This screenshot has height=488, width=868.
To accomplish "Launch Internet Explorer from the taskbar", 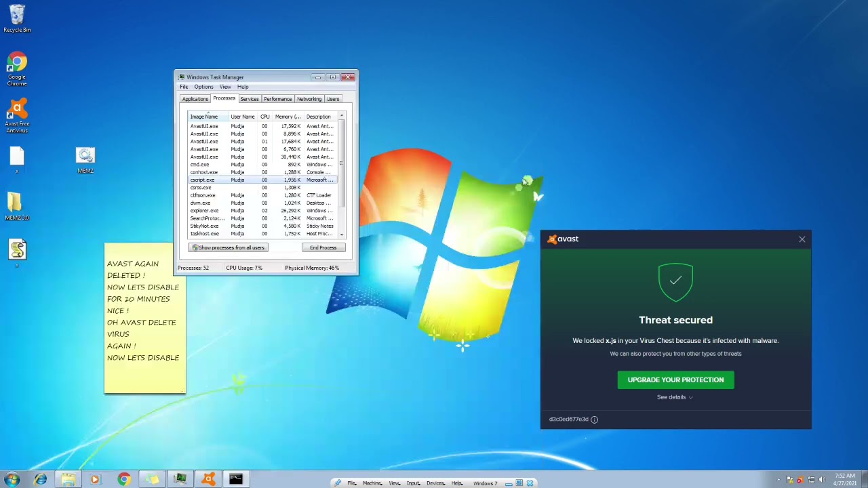I will pyautogui.click(x=41, y=479).
